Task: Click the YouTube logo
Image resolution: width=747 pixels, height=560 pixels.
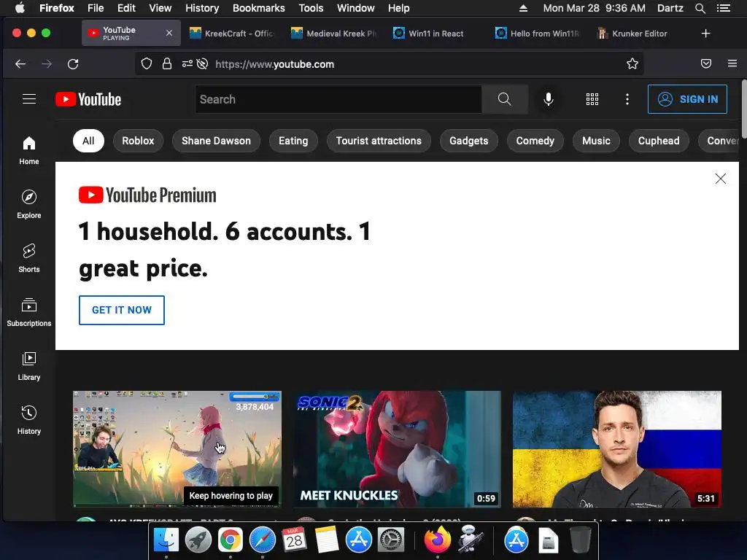Action: tap(88, 99)
